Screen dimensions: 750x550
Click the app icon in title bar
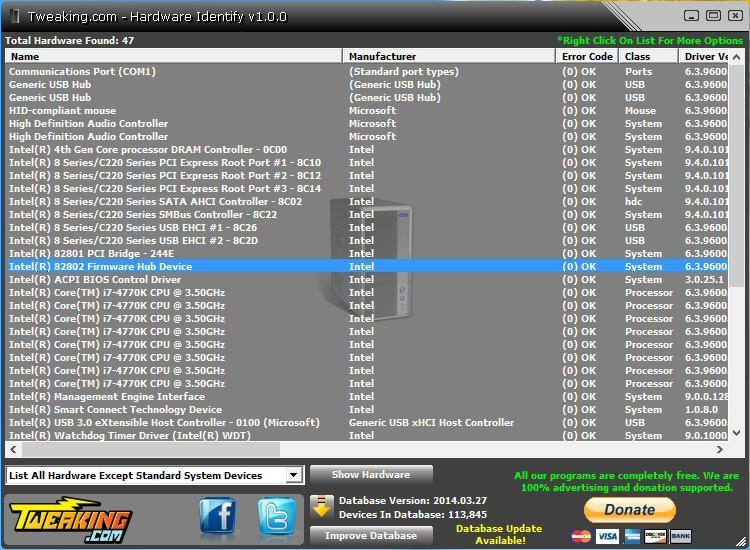tap(15, 16)
